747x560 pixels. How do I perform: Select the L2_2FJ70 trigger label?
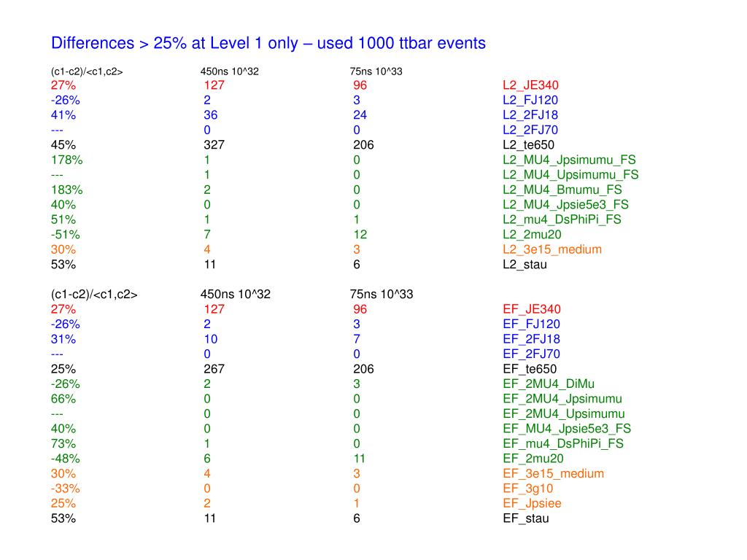coord(530,130)
